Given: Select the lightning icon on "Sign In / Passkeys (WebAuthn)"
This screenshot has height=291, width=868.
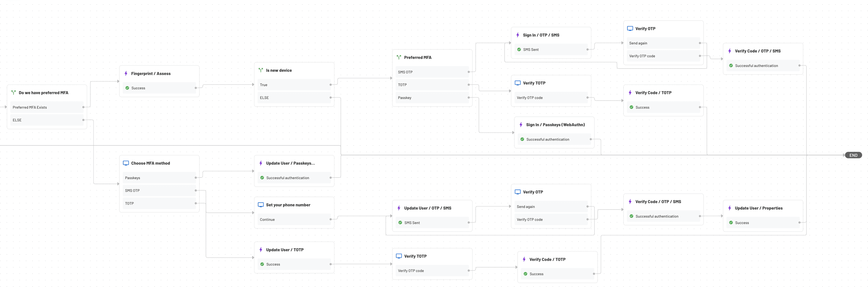Looking at the screenshot, I should click(521, 125).
